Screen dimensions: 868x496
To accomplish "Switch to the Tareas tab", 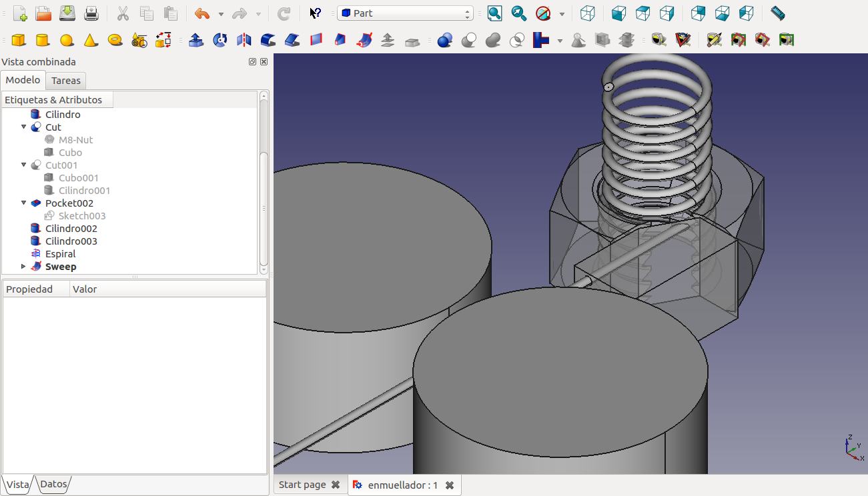I will pyautogui.click(x=66, y=81).
